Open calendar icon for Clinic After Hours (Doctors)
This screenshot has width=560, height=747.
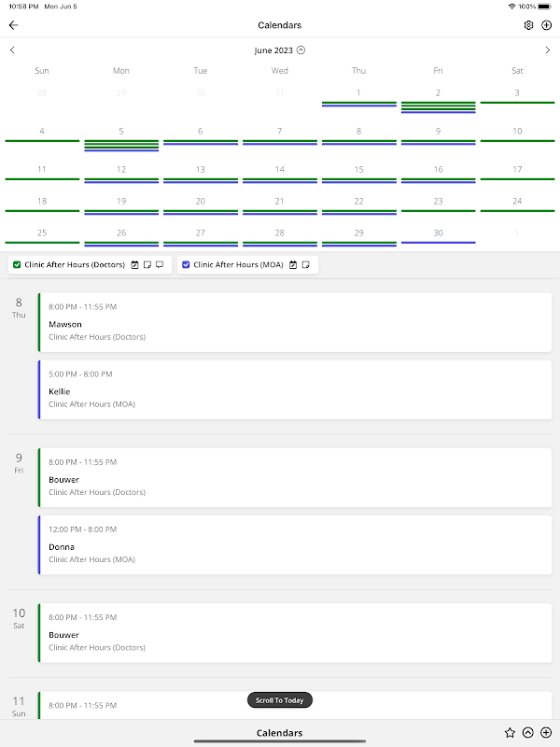click(x=135, y=265)
